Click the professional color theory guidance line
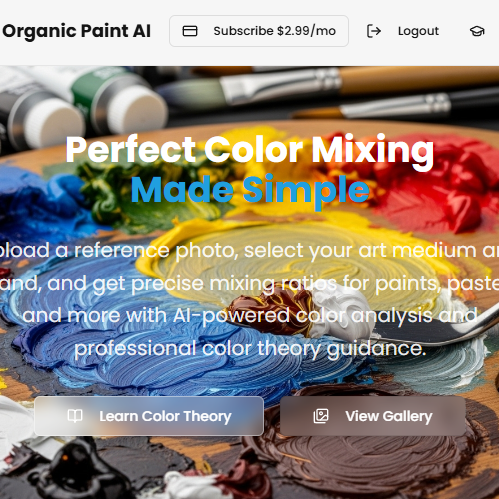Viewport: 499px width, 499px height. (x=250, y=348)
